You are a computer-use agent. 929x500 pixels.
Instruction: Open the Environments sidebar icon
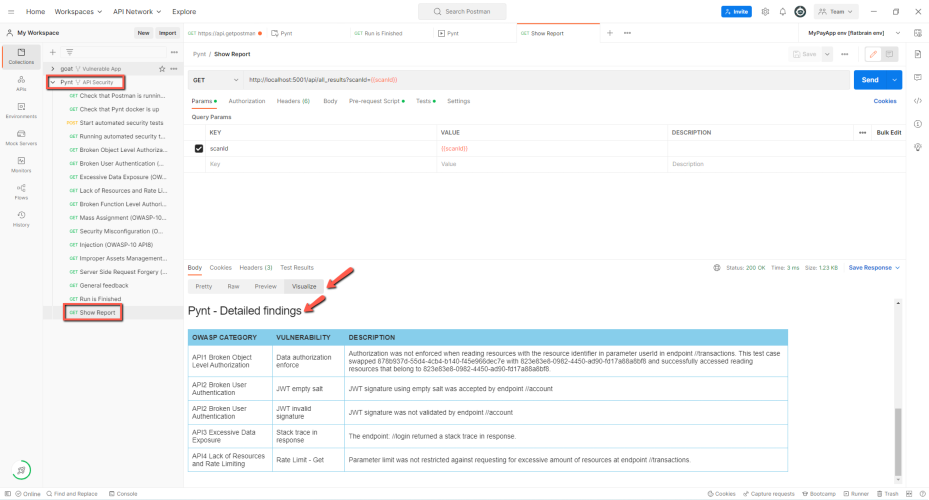click(21, 110)
